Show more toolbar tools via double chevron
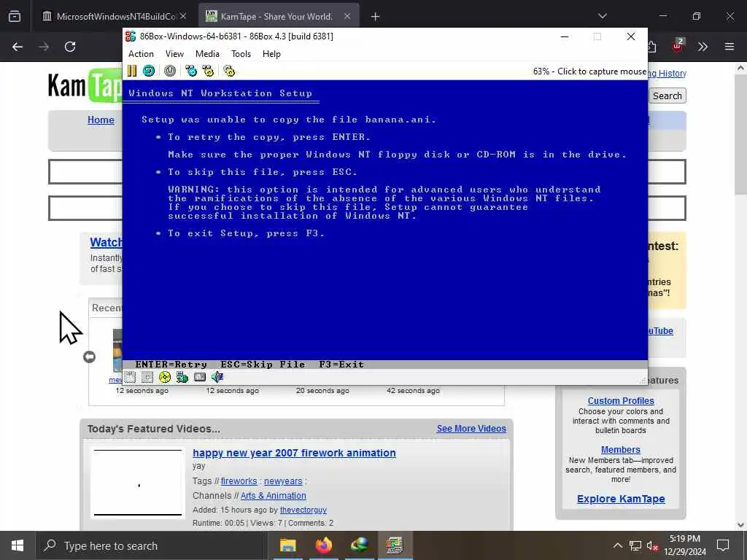This screenshot has width=747, height=560. click(703, 47)
